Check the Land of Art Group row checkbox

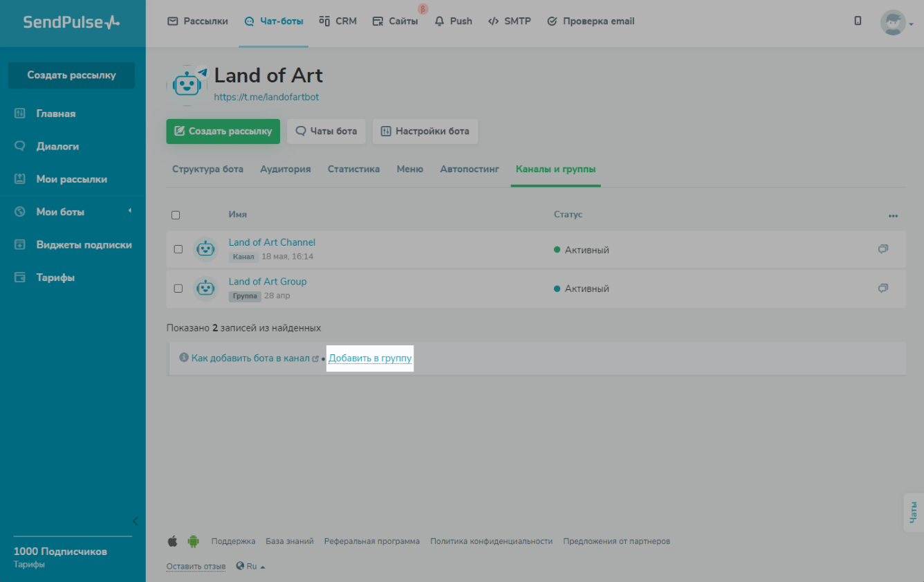point(178,288)
